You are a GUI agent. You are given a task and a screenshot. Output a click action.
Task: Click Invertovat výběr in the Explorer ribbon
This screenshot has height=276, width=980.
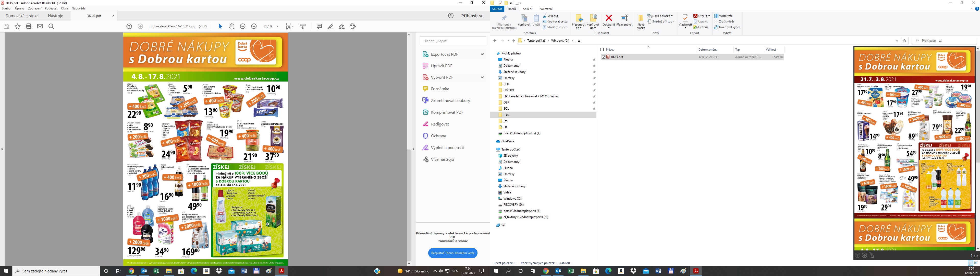click(x=727, y=27)
